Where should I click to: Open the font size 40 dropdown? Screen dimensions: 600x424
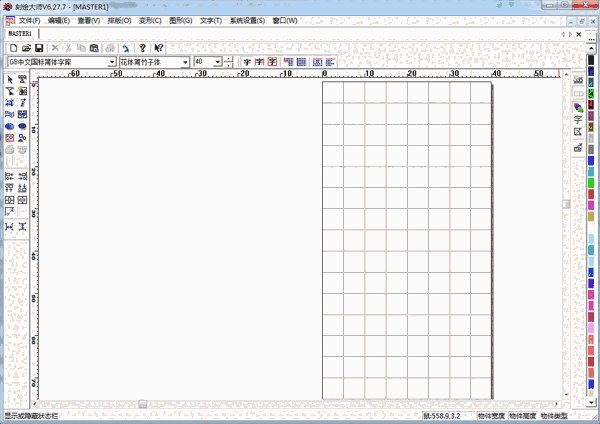point(218,62)
